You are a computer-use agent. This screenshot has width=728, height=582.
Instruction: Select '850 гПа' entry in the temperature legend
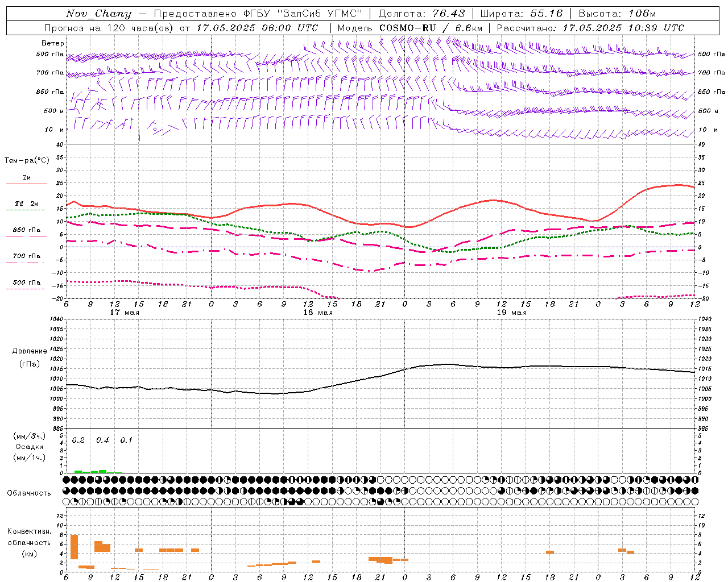[x=27, y=230]
